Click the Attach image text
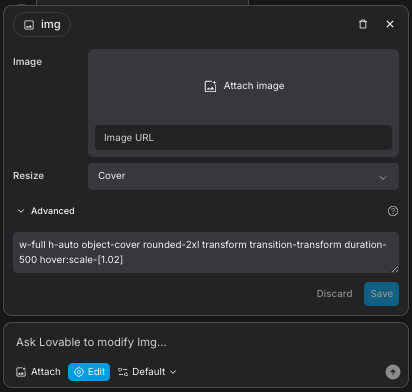 pyautogui.click(x=254, y=86)
